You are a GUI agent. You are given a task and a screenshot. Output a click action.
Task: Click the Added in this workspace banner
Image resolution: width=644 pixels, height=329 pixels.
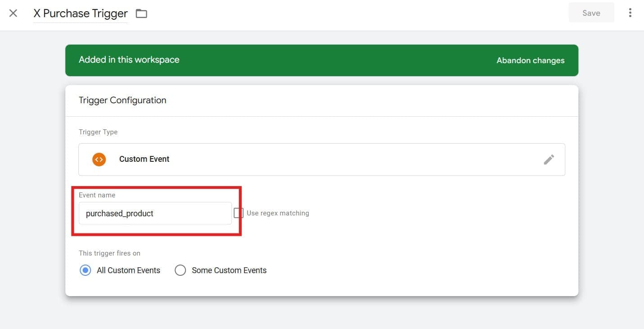129,59
